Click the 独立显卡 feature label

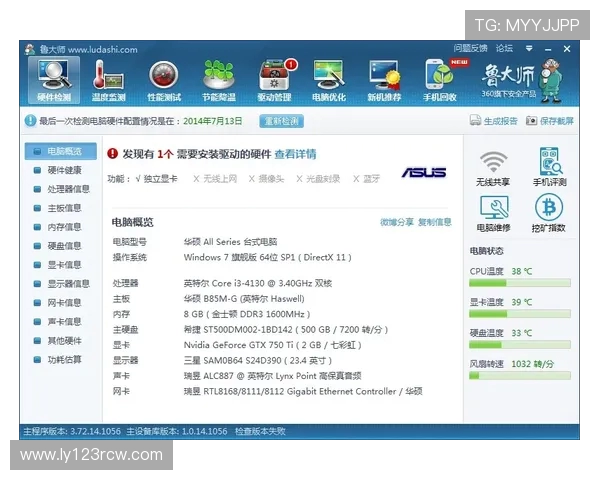[160, 179]
